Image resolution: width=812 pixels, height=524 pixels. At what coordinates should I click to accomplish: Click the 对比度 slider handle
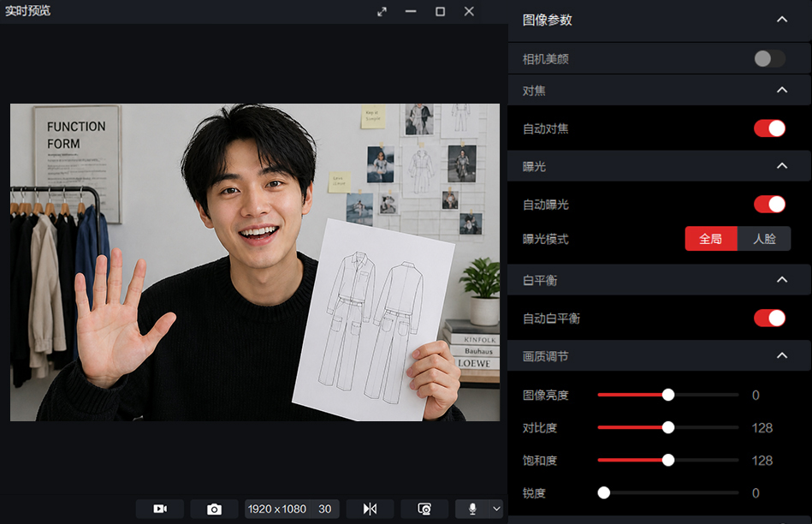click(x=668, y=427)
